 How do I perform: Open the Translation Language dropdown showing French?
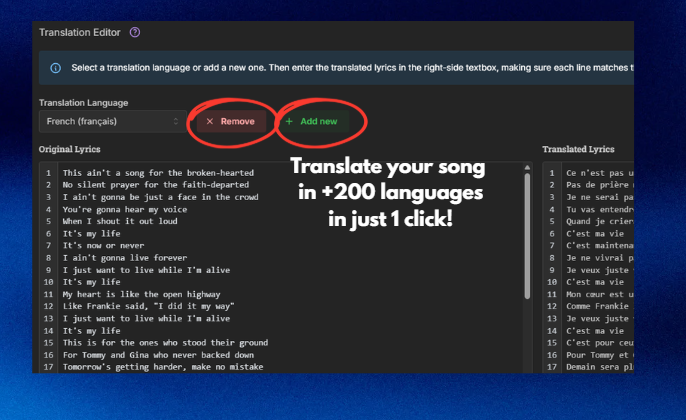pos(113,122)
